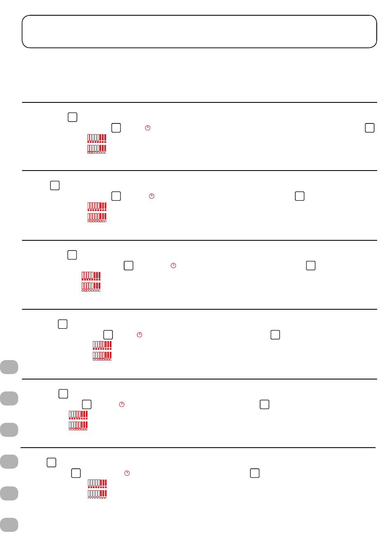Tick the top-left checkbox of second section
The height and width of the screenshot is (555, 392).
(x=55, y=186)
